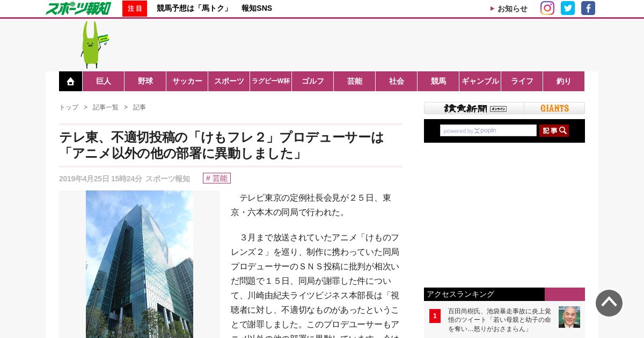Click the TV Tokyo building photo

click(x=140, y=264)
